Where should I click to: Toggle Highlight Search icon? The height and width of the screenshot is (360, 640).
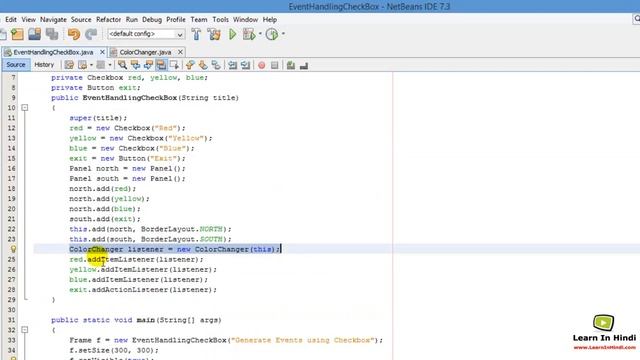[161, 65]
